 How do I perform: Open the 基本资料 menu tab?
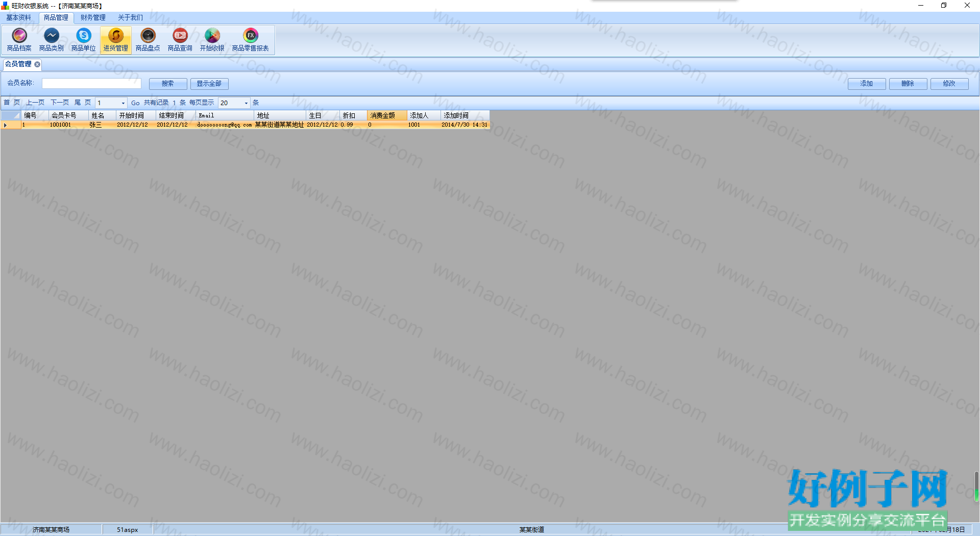19,17
